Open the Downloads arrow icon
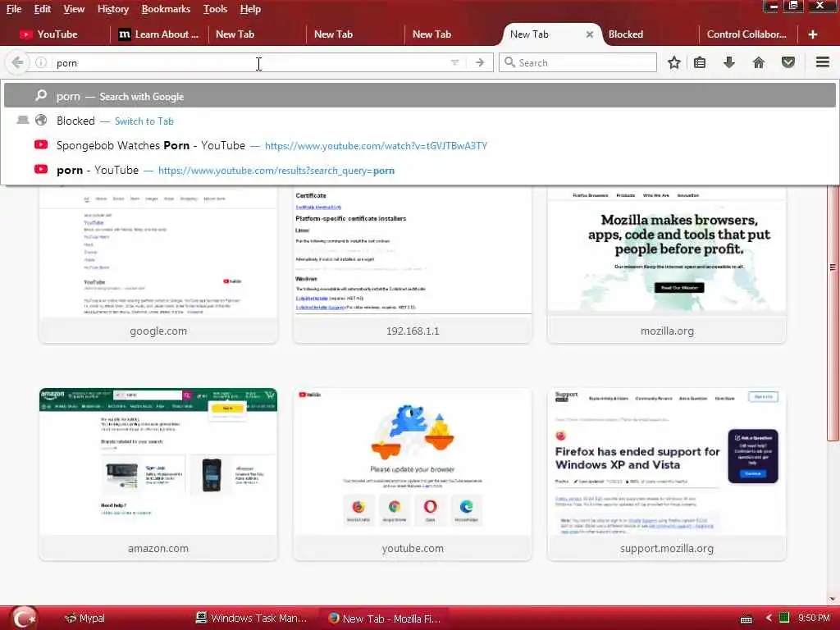 click(729, 62)
